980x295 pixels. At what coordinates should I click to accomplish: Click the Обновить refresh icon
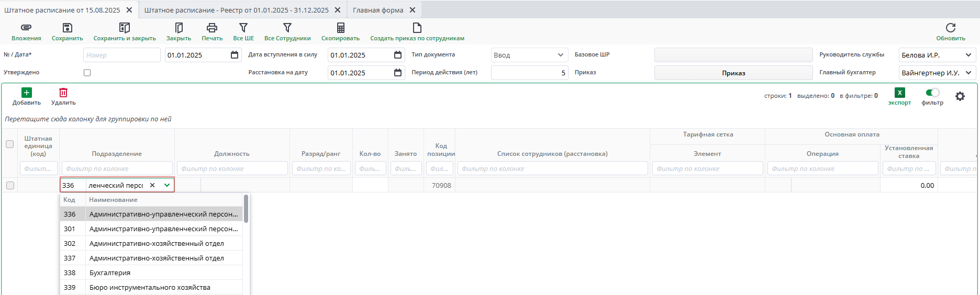951,28
